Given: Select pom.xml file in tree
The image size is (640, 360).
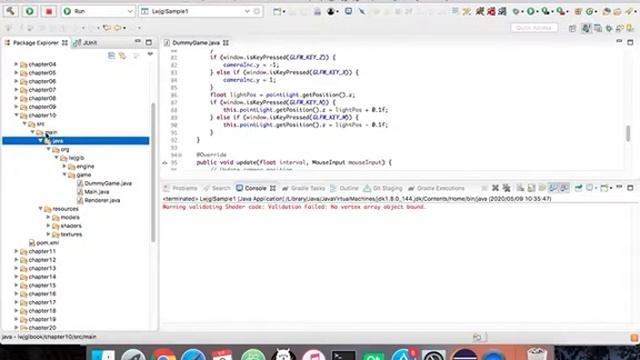Looking at the screenshot, I should (47, 243).
